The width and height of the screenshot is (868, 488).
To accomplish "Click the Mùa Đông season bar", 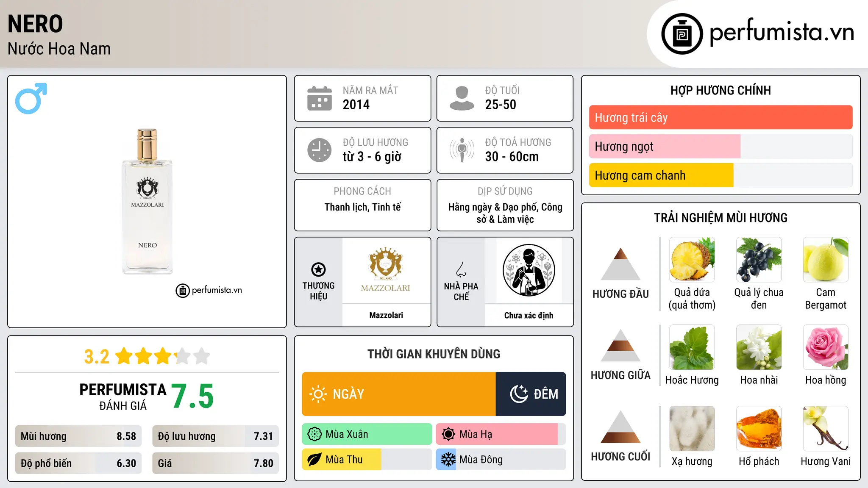I will pos(501,460).
